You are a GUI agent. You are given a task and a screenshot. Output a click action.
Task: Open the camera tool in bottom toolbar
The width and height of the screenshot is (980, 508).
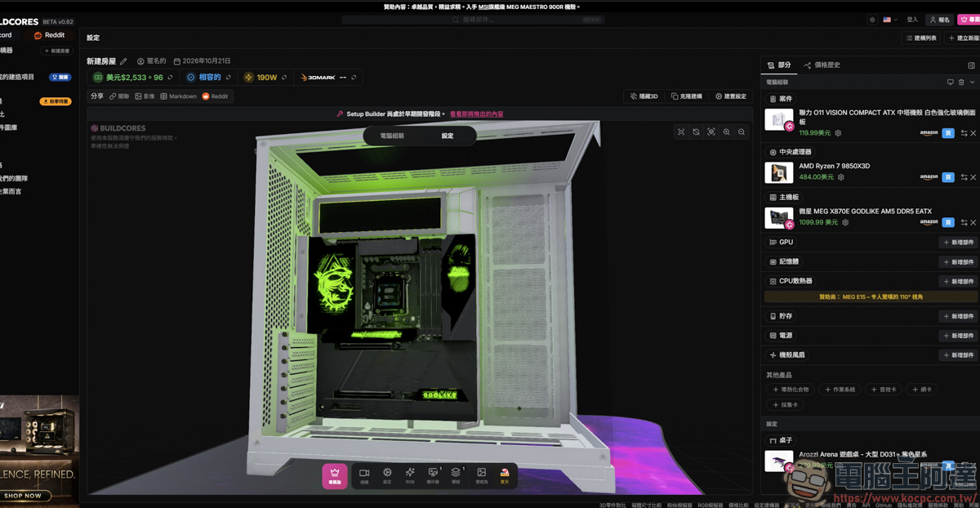click(x=364, y=476)
